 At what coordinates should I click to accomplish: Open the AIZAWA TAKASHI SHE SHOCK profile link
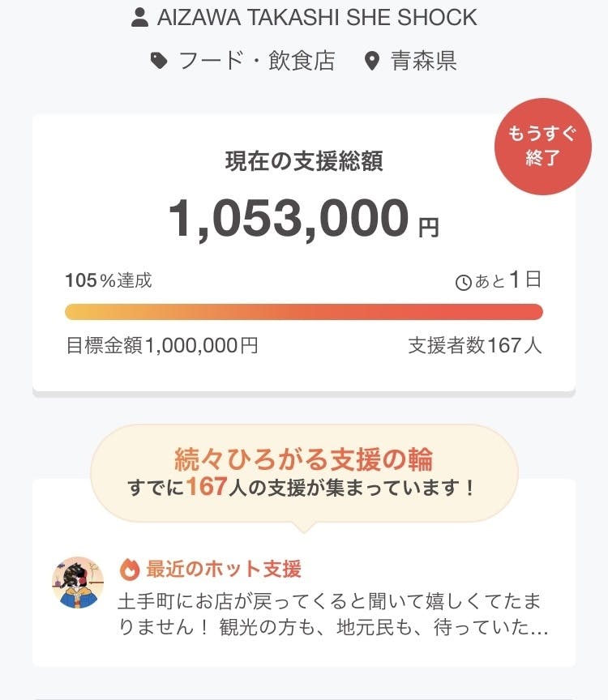click(318, 17)
